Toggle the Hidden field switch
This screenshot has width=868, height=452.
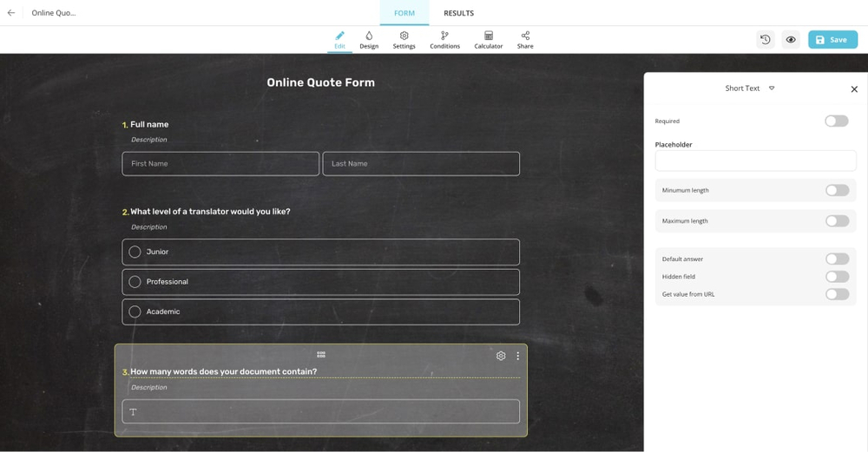tap(837, 277)
